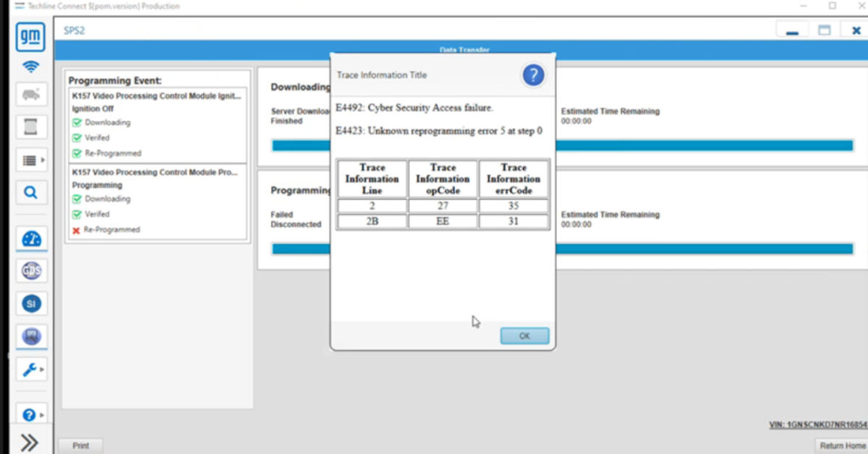Open the list menu icon in the sidebar
The height and width of the screenshot is (454, 868).
point(31,160)
